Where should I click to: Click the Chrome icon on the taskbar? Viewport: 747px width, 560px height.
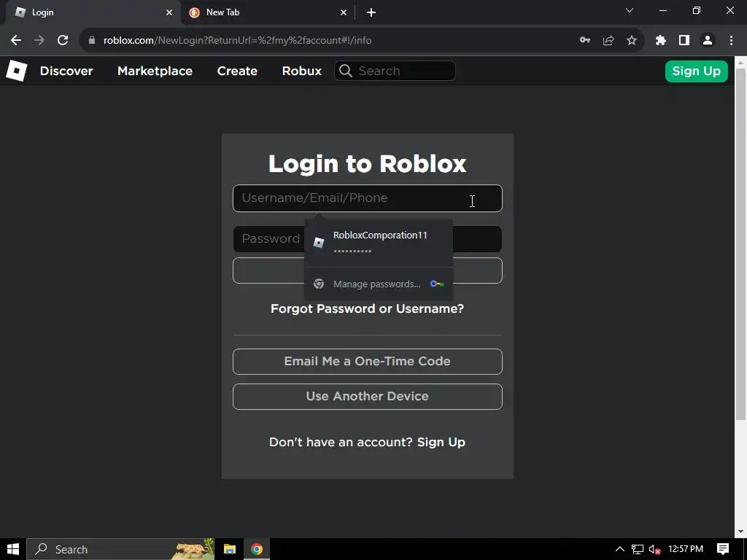point(257,549)
